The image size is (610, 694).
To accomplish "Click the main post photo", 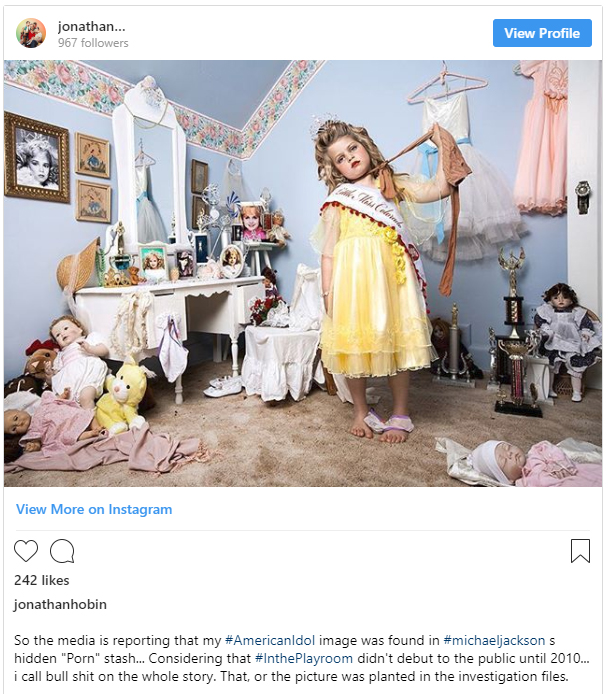I will pos(303,274).
